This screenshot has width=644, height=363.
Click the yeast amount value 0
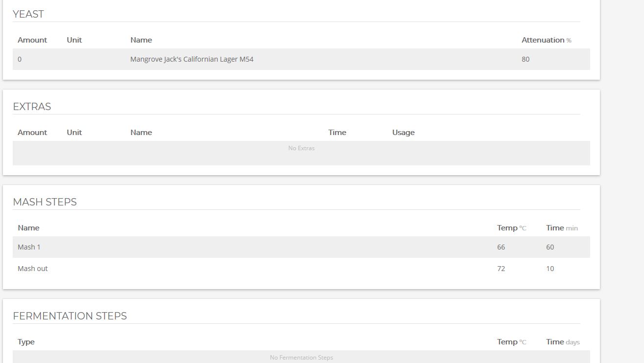[20, 59]
